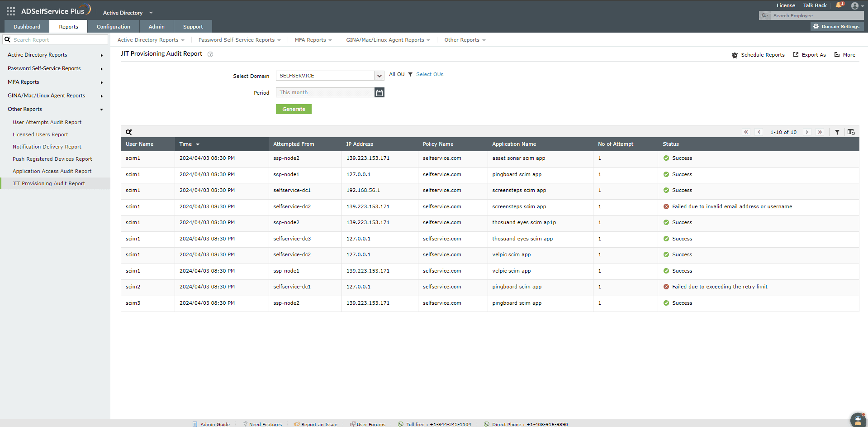Open the add/remove columns icon
Screen dimensions: 868x427
coord(851,132)
